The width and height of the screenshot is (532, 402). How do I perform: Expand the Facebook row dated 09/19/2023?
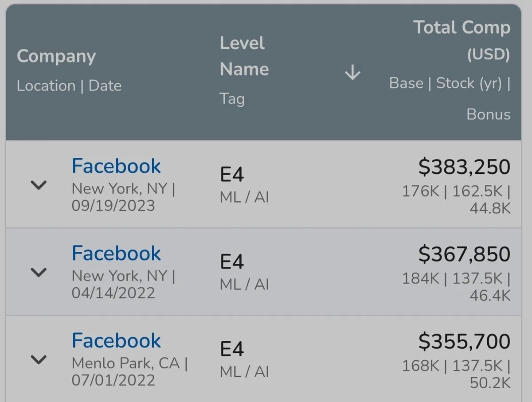tap(39, 185)
